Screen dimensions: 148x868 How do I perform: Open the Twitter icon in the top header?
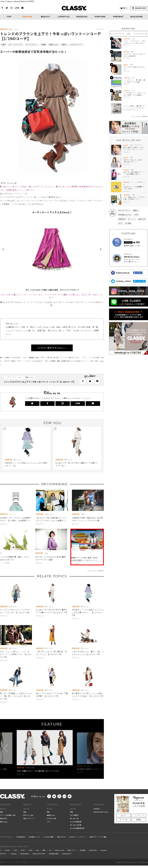[7, 8]
